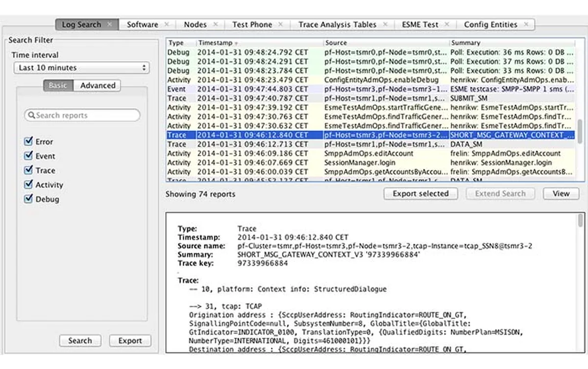Click the Search reports input field
588x369 pixels.
(x=82, y=115)
